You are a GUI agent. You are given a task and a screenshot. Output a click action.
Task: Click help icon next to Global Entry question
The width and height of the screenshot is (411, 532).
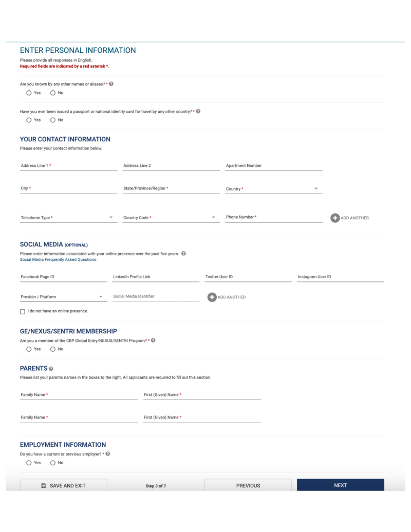point(153,340)
